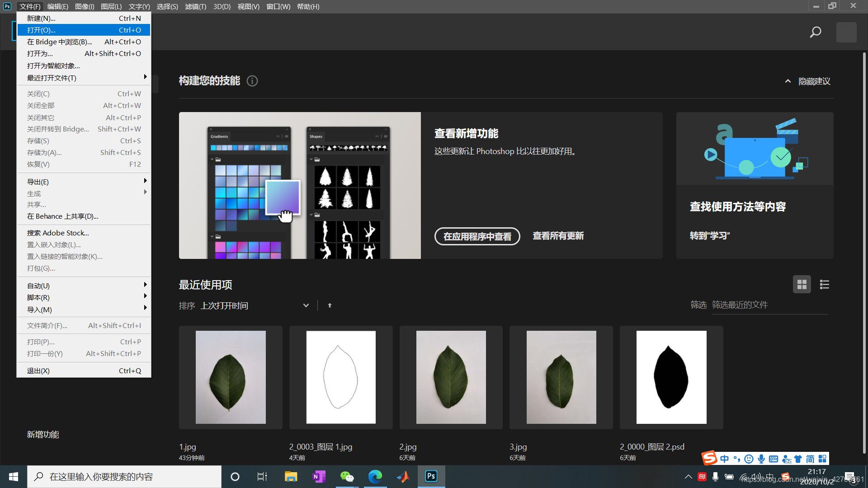Viewport: 868px width, 488px height.
Task: Open the 1.jpg leaf thumbnail
Action: pyautogui.click(x=231, y=377)
